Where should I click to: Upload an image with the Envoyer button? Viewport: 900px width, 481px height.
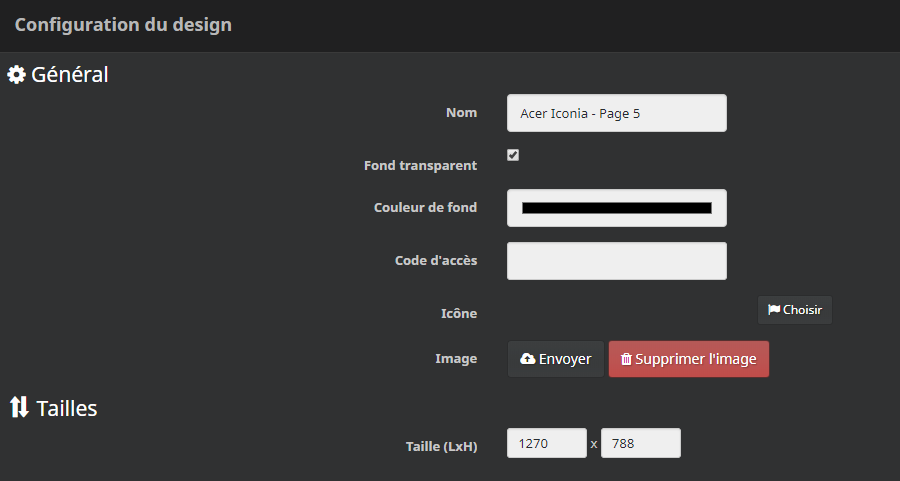click(x=556, y=359)
